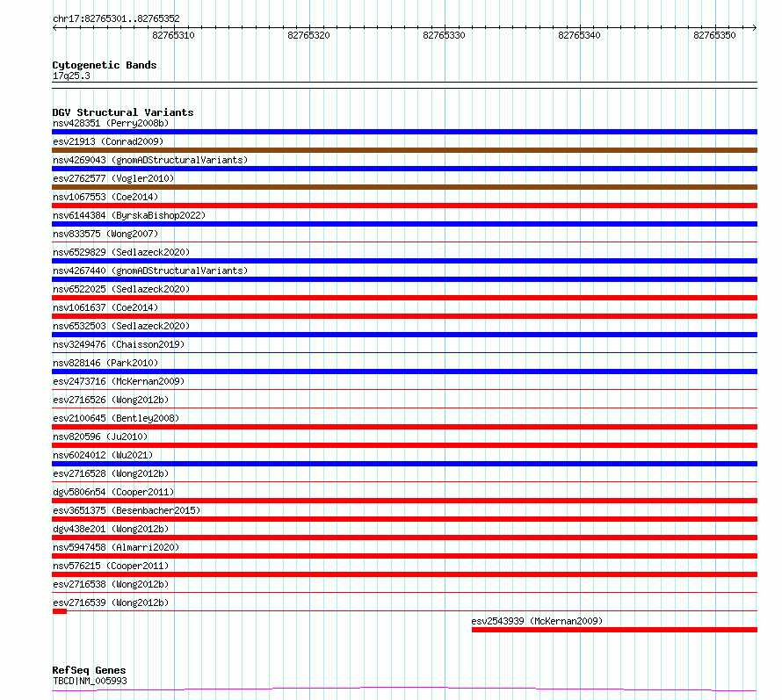Click nsv3249476 (Chaisson2019) label
This screenshot has height=700, width=782.
pos(119,344)
